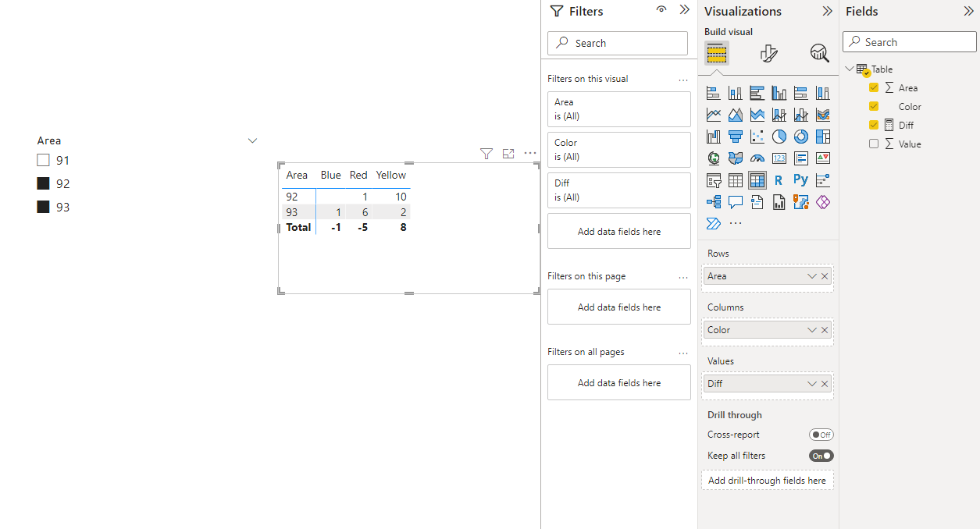Viewport: 980px width, 529px height.
Task: Select the Gauge visual
Action: (x=757, y=158)
